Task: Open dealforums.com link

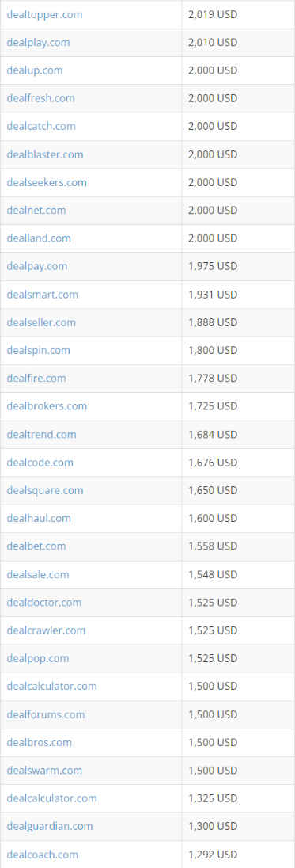Action: tap(46, 714)
